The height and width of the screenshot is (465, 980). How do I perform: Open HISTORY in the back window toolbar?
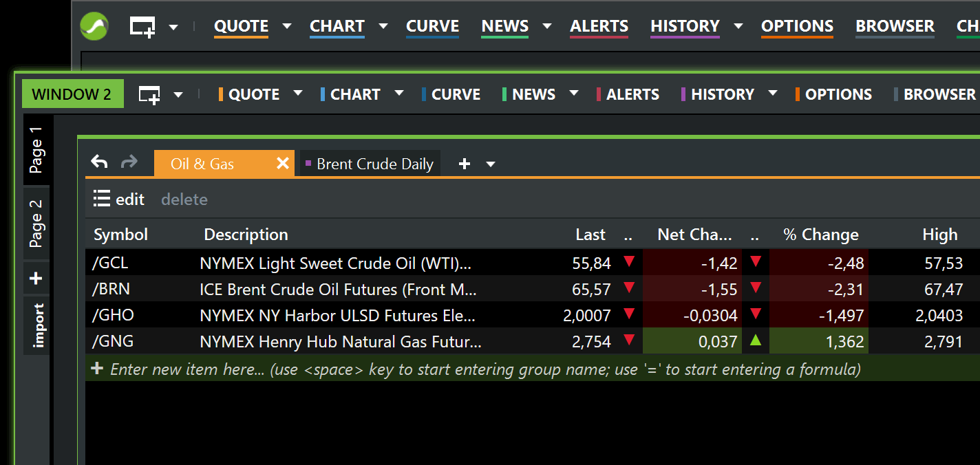tap(685, 26)
